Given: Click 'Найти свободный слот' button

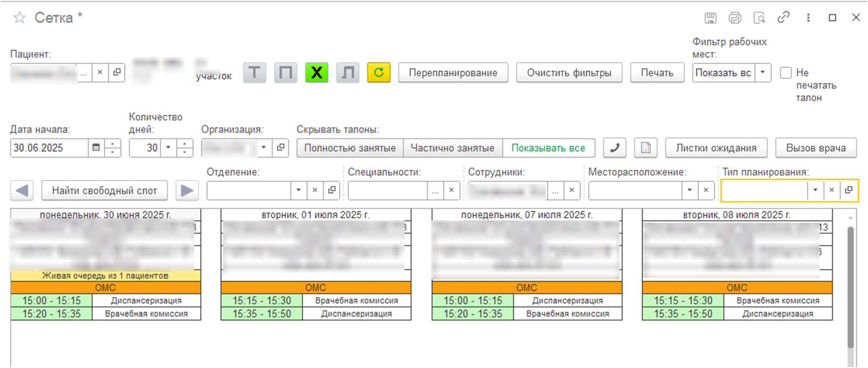Looking at the screenshot, I should click(104, 191).
